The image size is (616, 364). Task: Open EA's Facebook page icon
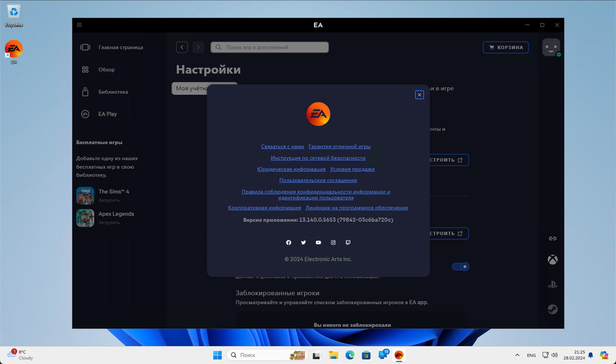pyautogui.click(x=289, y=243)
